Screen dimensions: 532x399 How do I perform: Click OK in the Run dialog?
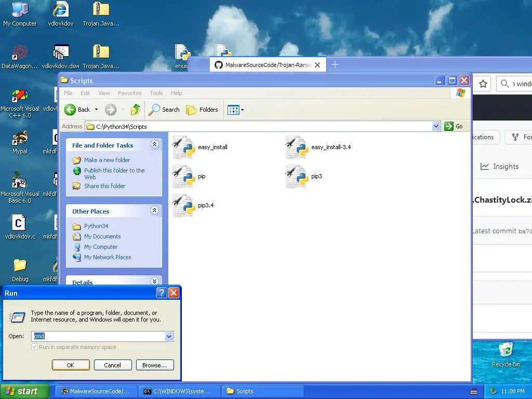coord(71,365)
